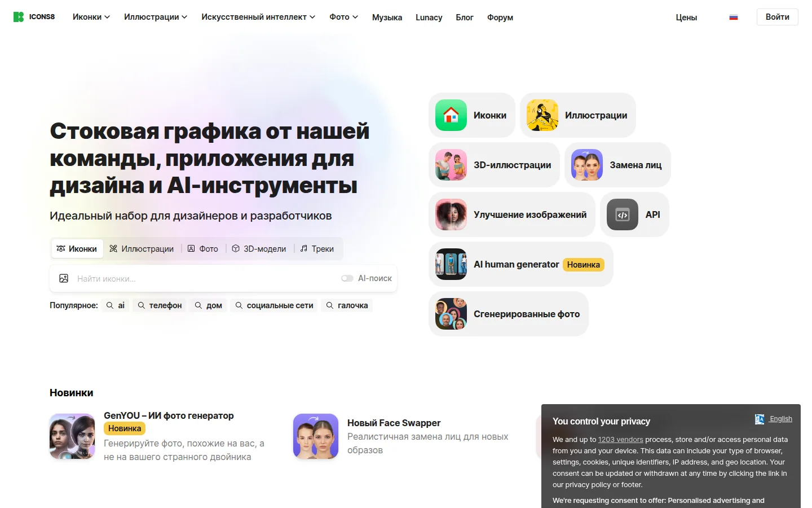Select the 3D-модели search tab
Image resolution: width=812 pixels, height=508 pixels.
point(259,248)
